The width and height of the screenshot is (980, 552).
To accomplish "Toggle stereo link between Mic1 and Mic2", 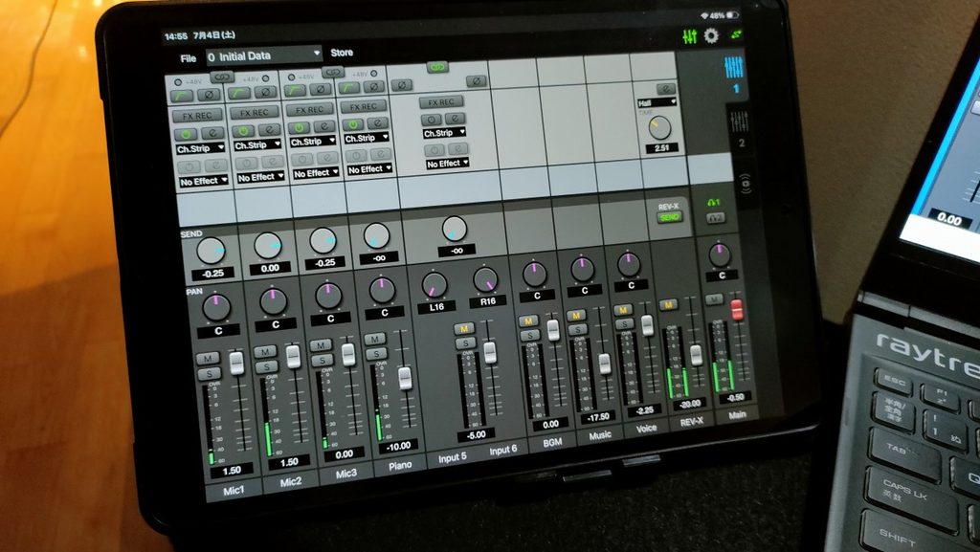I will (222, 77).
